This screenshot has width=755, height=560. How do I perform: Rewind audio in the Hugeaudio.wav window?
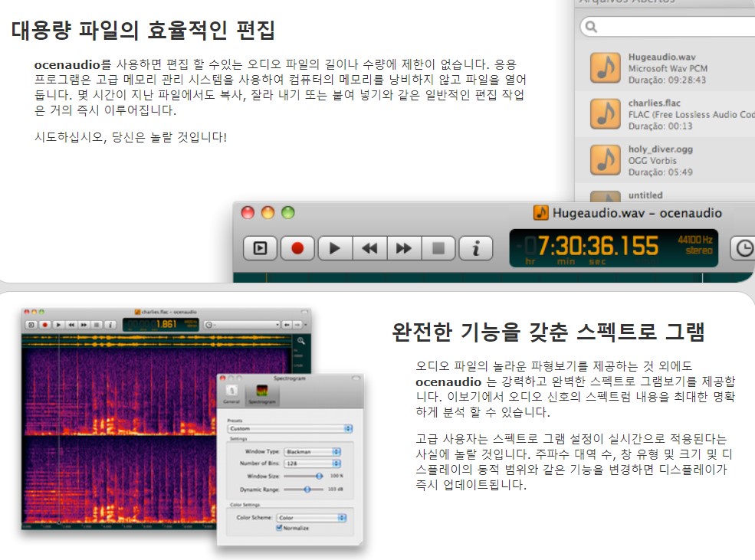(x=369, y=248)
